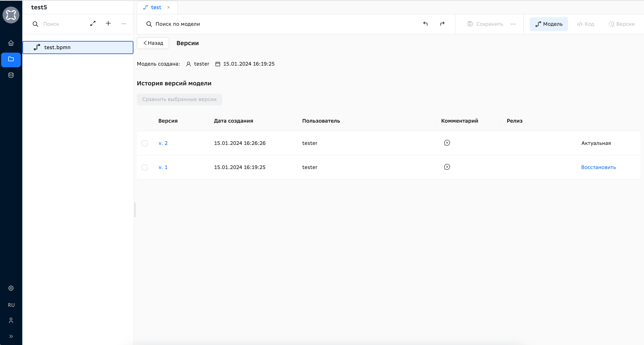Open the home icon in sidebar
The height and width of the screenshot is (345, 644).
(x=11, y=43)
